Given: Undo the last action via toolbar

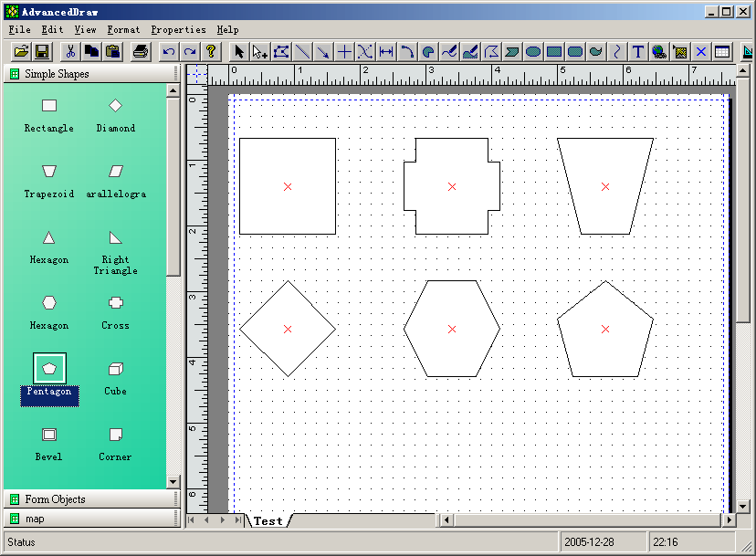Looking at the screenshot, I should coord(169,52).
